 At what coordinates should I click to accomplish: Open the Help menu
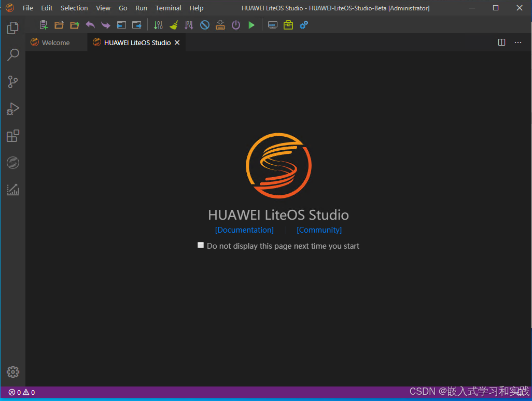[x=197, y=8]
